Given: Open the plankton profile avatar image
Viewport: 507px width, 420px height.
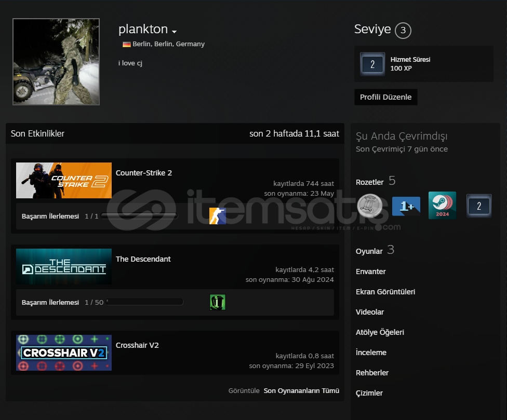Looking at the screenshot, I should (x=56, y=62).
